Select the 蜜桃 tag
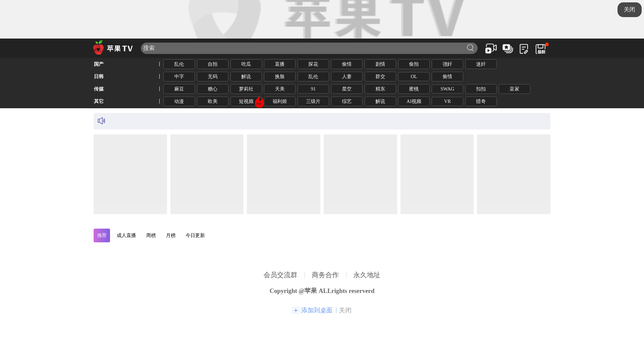Image resolution: width=644 pixels, height=362 pixels. point(414,89)
